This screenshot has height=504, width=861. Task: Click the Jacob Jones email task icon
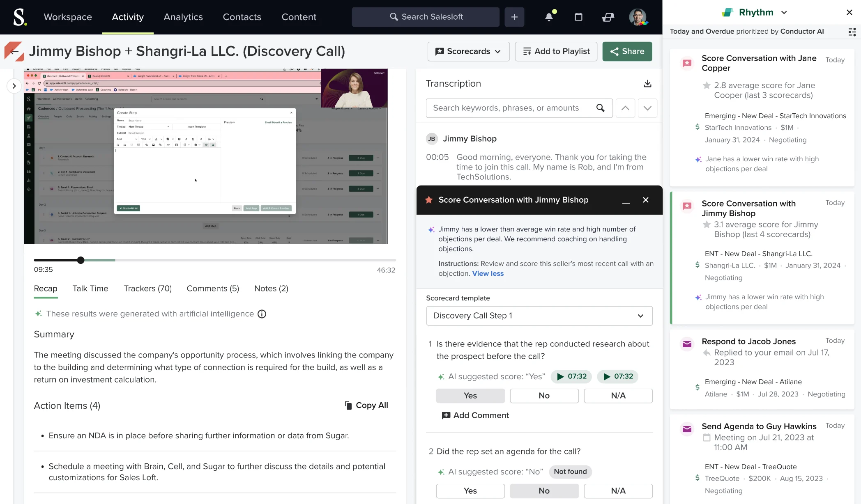(687, 344)
